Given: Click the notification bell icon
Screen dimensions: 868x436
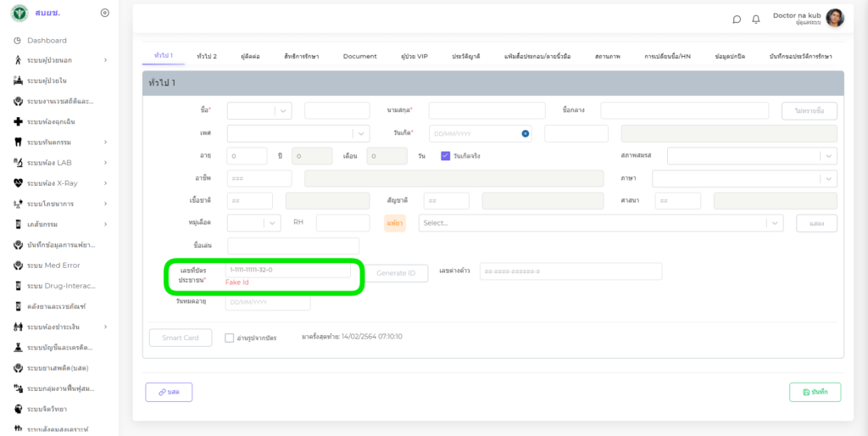Looking at the screenshot, I should pyautogui.click(x=756, y=20).
